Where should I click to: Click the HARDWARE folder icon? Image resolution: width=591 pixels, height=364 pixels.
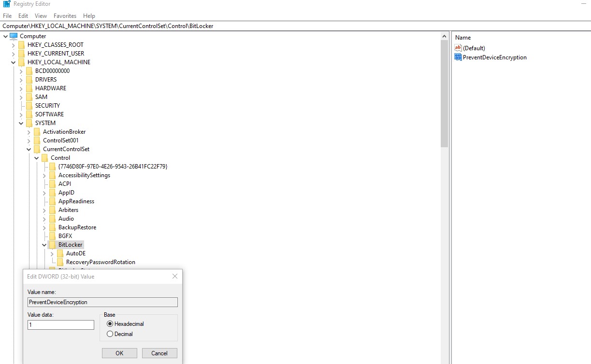click(29, 88)
